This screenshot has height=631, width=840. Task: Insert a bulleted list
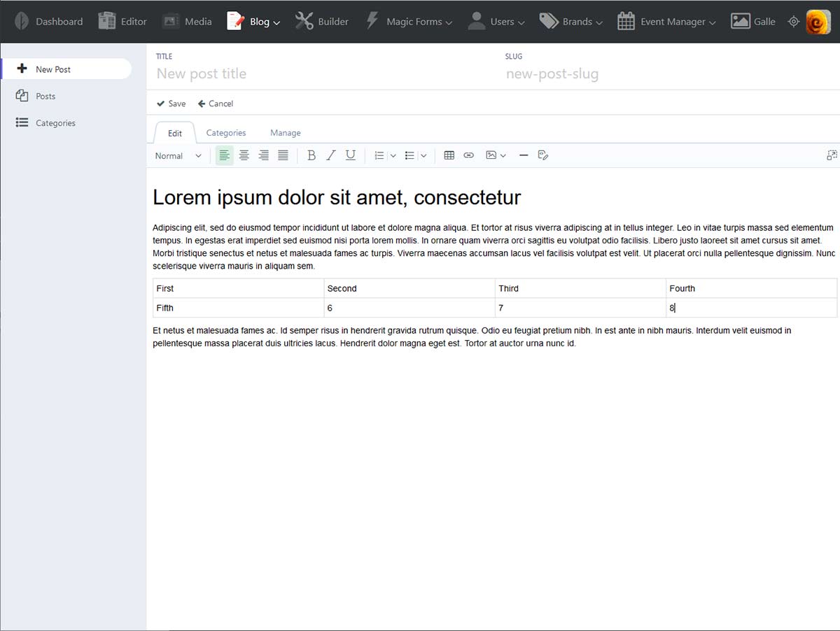tap(409, 155)
